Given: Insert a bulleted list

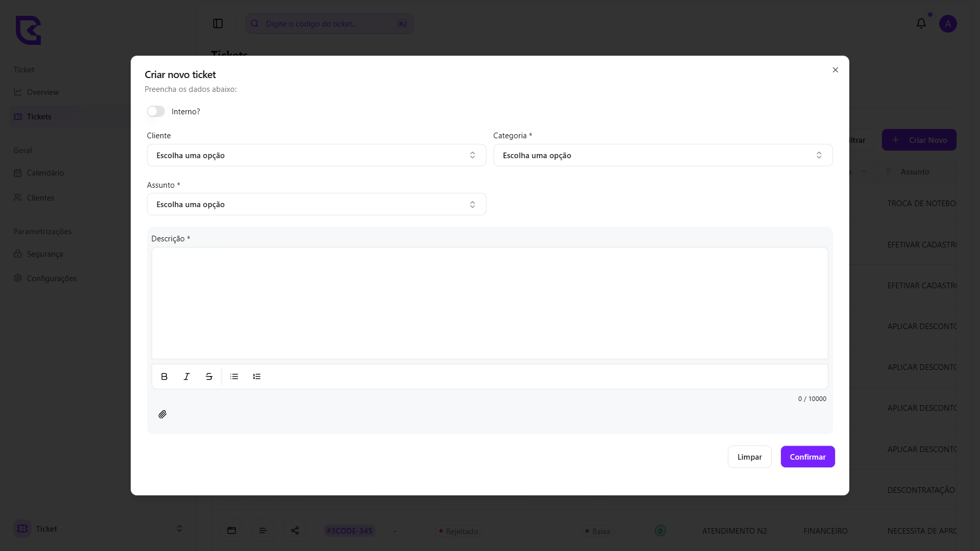Looking at the screenshot, I should (234, 377).
